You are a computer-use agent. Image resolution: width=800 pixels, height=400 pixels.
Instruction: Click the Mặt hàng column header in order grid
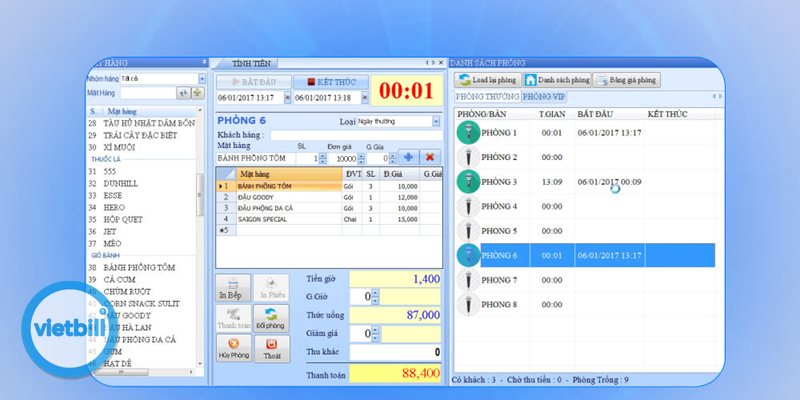point(289,174)
